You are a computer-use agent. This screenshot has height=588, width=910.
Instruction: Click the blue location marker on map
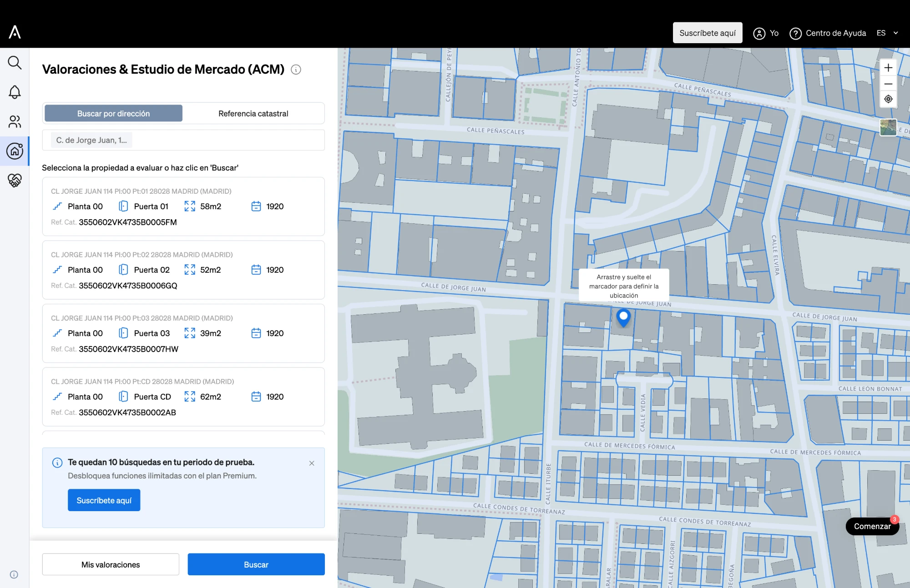623,317
